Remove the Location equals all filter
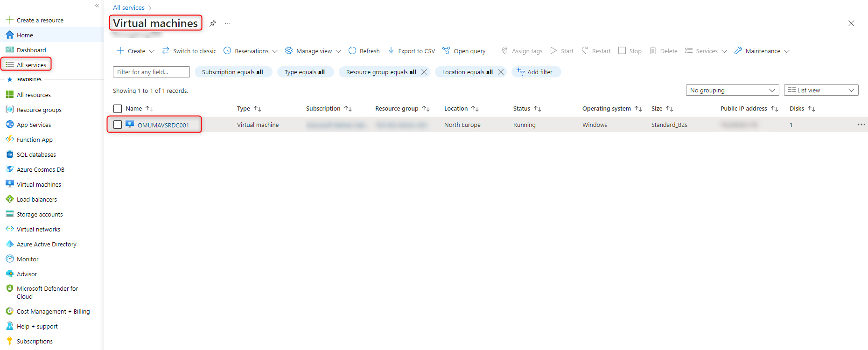868x350 pixels. [501, 72]
